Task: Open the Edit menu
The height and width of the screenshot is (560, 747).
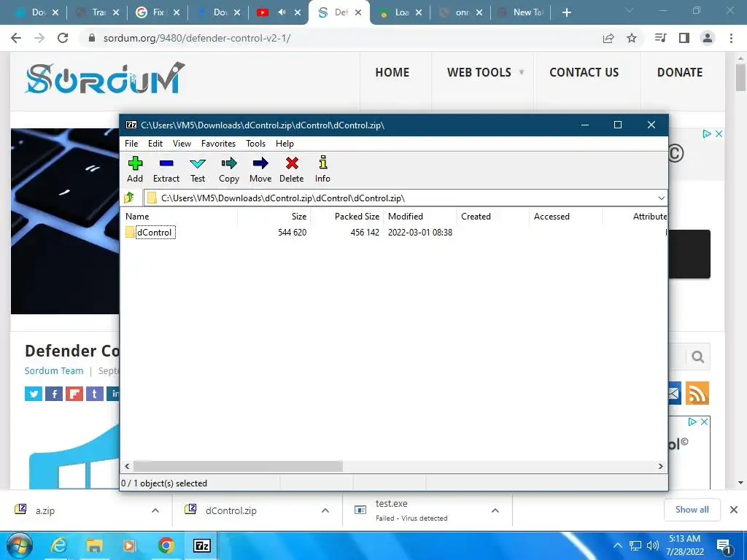Action: pos(155,144)
